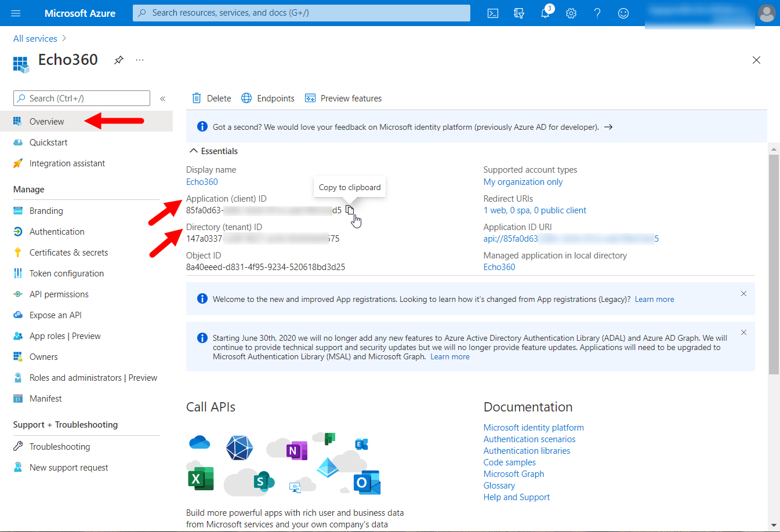Open the more options ellipsis beside Echo360
The height and width of the screenshot is (532, 780).
click(x=140, y=60)
